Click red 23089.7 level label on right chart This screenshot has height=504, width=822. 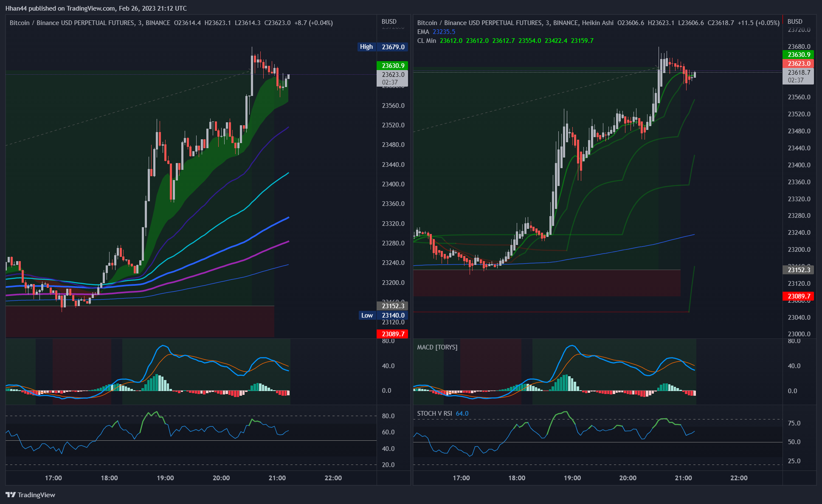click(x=799, y=296)
